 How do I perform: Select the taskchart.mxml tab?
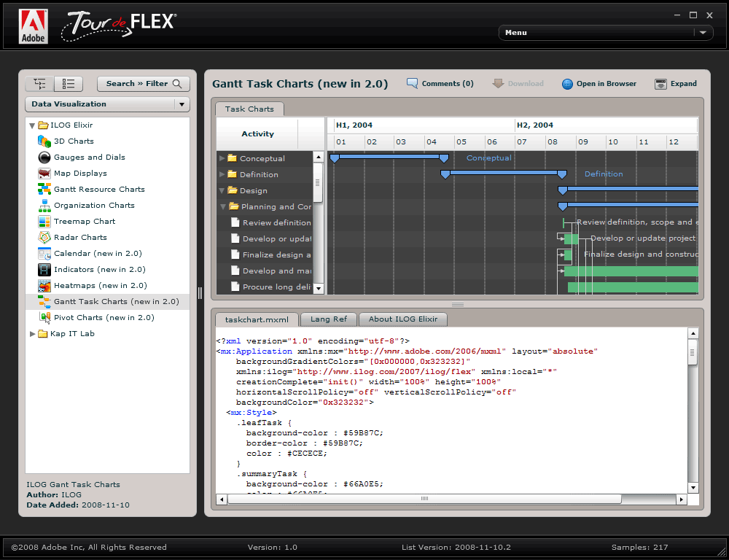click(257, 319)
